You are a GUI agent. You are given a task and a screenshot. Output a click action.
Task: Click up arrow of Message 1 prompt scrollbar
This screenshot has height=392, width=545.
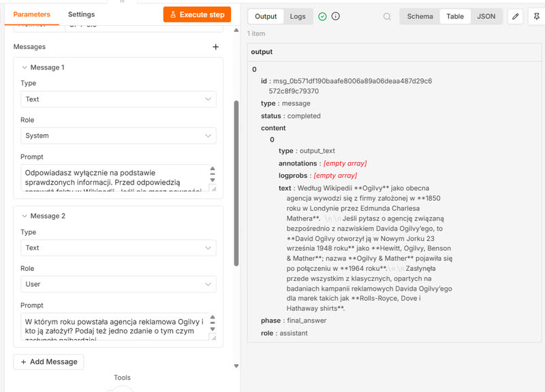[x=213, y=168]
